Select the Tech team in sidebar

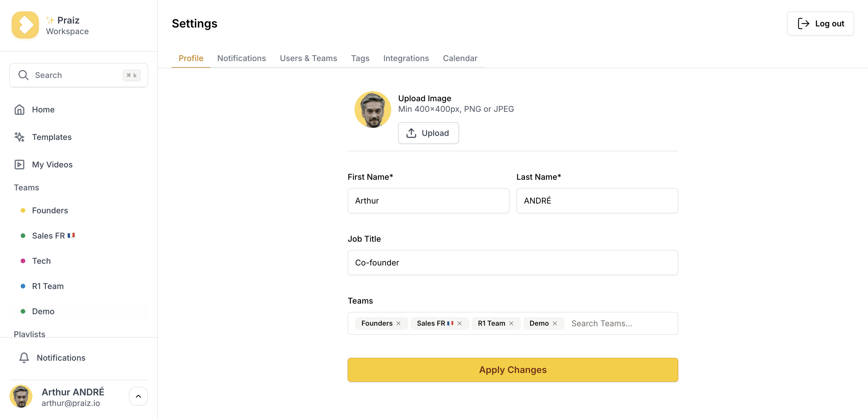(x=79, y=261)
